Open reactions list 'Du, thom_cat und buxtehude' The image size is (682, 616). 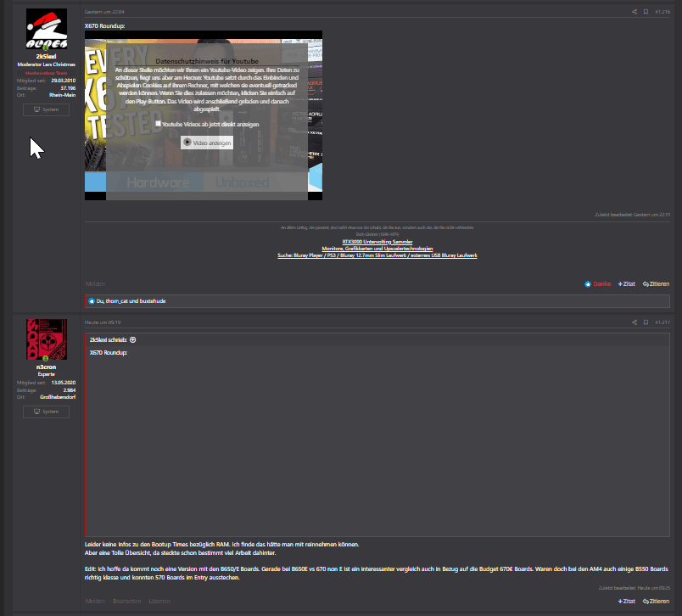[x=131, y=301]
